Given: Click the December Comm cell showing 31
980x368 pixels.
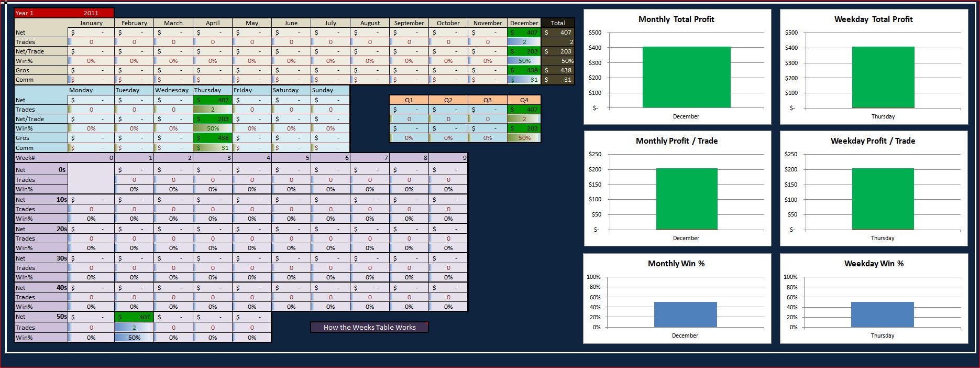Looking at the screenshot, I should click(x=524, y=80).
